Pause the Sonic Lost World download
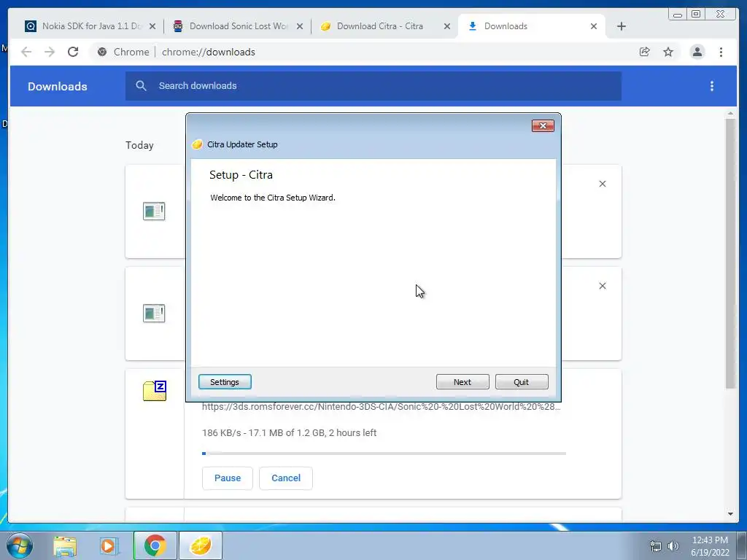 [228, 478]
